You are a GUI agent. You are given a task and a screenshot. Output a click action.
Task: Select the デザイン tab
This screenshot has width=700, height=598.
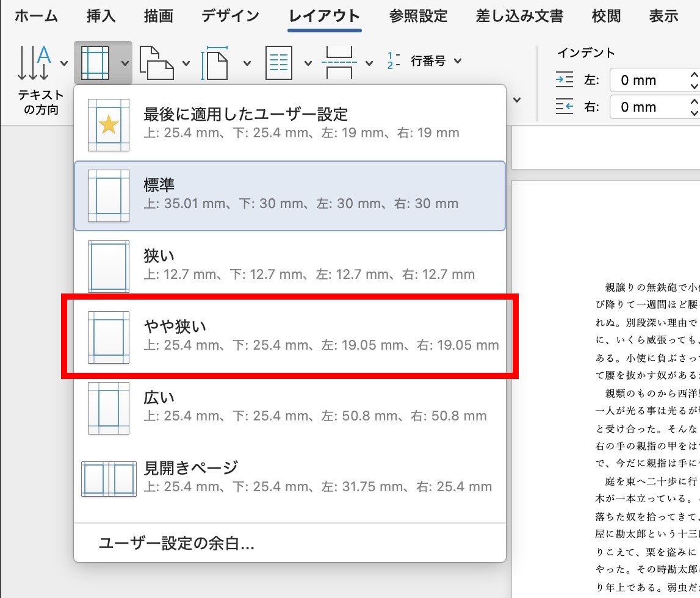[230, 16]
